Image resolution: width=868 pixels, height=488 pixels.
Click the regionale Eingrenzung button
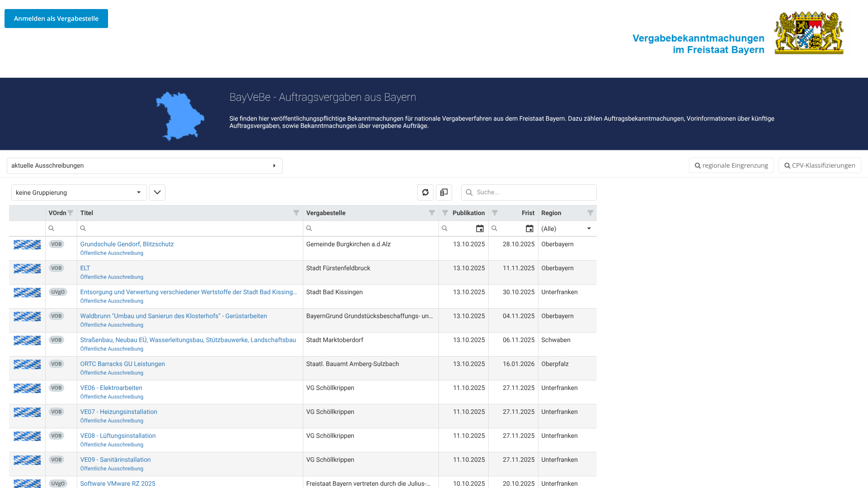pos(731,165)
